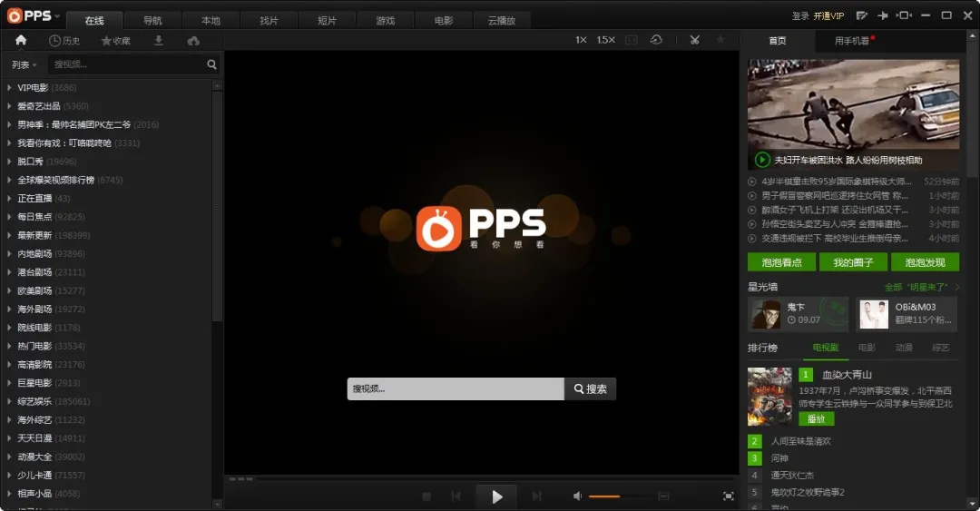Skip to previous video
The width and height of the screenshot is (980, 511).
pyautogui.click(x=456, y=496)
